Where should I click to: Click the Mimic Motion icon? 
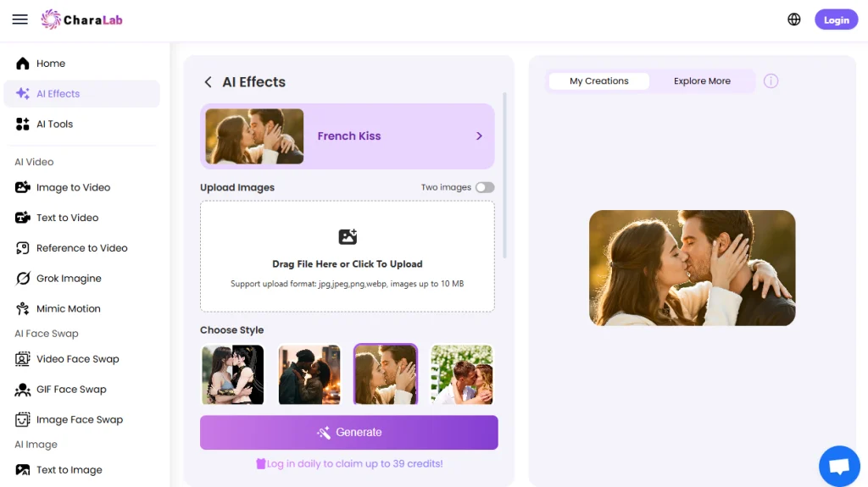click(x=23, y=308)
